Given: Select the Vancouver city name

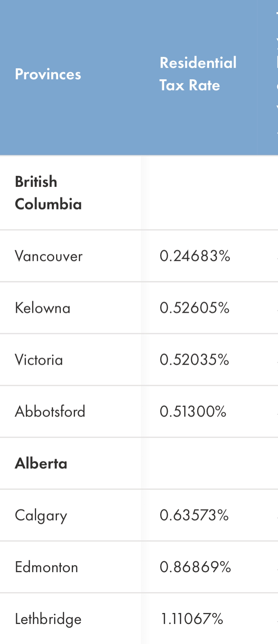Looking at the screenshot, I should click(x=49, y=256).
